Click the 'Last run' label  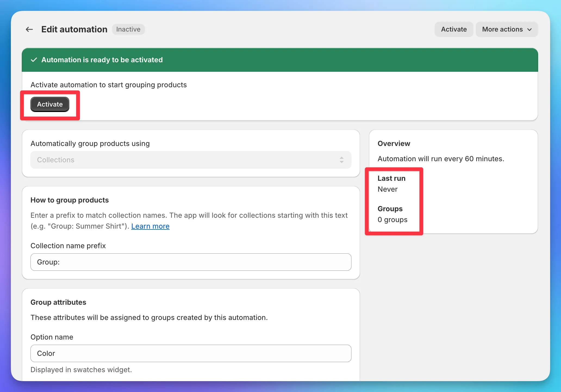[x=391, y=178]
